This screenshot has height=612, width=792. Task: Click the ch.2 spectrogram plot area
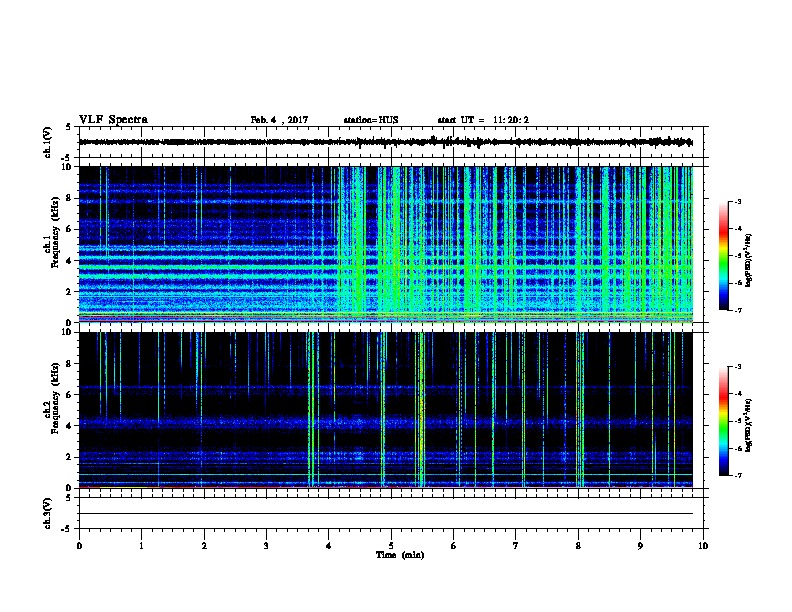(386, 410)
